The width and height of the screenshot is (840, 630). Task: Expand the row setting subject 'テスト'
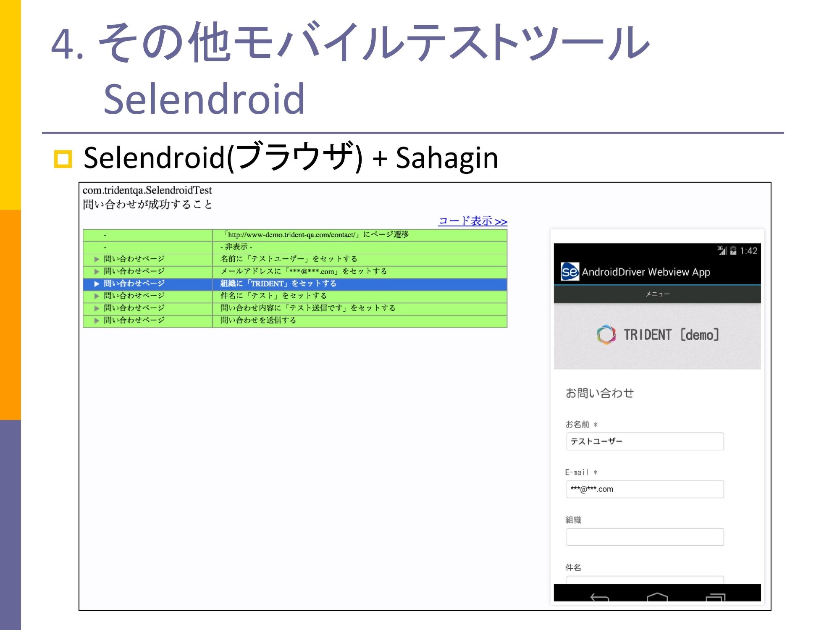tap(97, 296)
